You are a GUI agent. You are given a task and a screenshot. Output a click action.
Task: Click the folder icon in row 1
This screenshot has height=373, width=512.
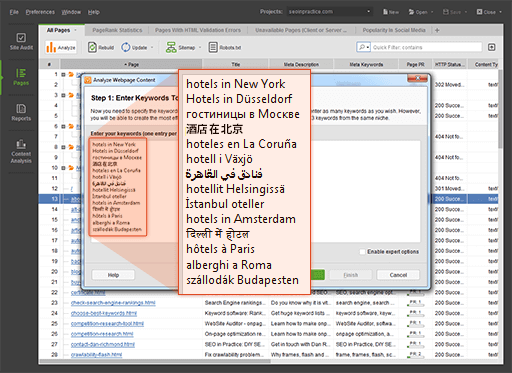tap(71, 74)
